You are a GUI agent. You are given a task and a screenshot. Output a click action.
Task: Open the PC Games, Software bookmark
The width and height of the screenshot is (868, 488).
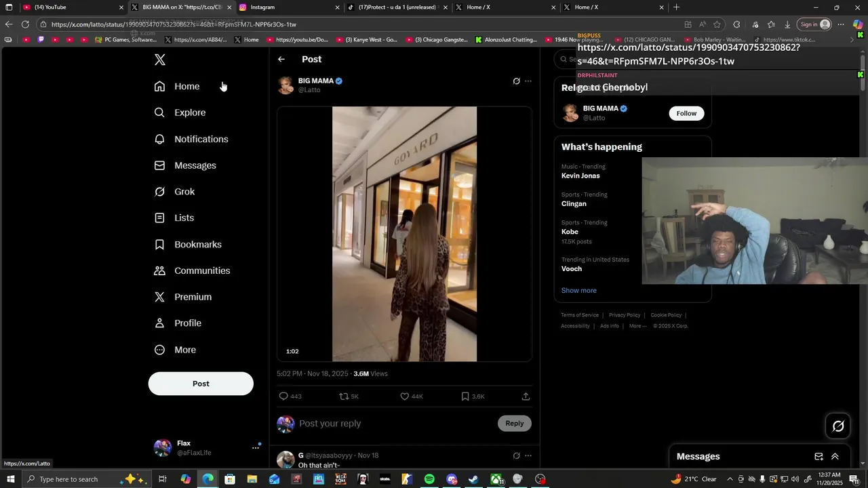(x=125, y=40)
